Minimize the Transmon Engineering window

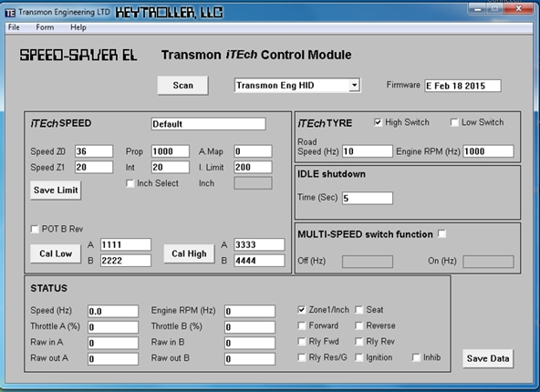point(478,8)
